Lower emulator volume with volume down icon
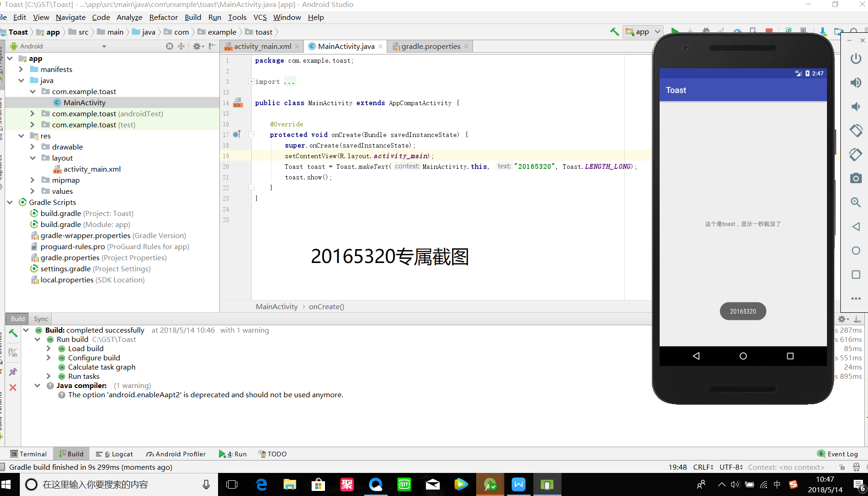This screenshot has width=868, height=496. (x=856, y=107)
